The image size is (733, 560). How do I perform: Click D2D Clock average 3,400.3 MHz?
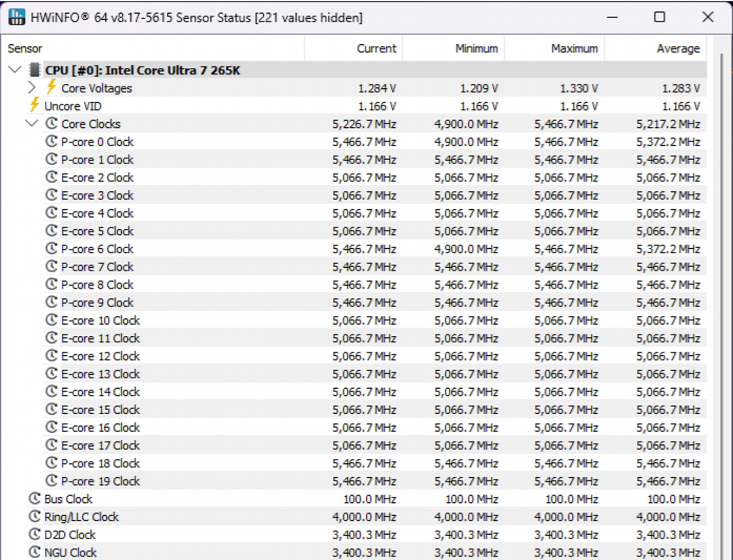click(668, 534)
